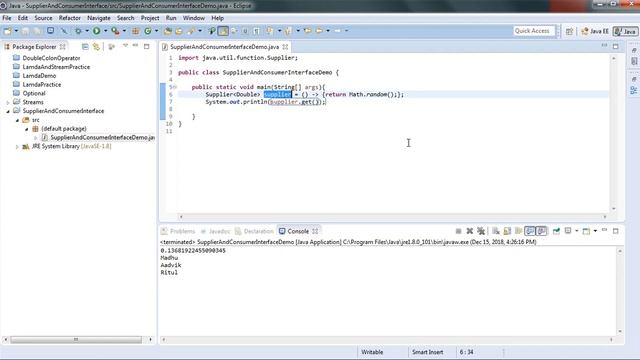The image size is (640, 360).
Task: Open the Source menu
Action: tap(43, 18)
